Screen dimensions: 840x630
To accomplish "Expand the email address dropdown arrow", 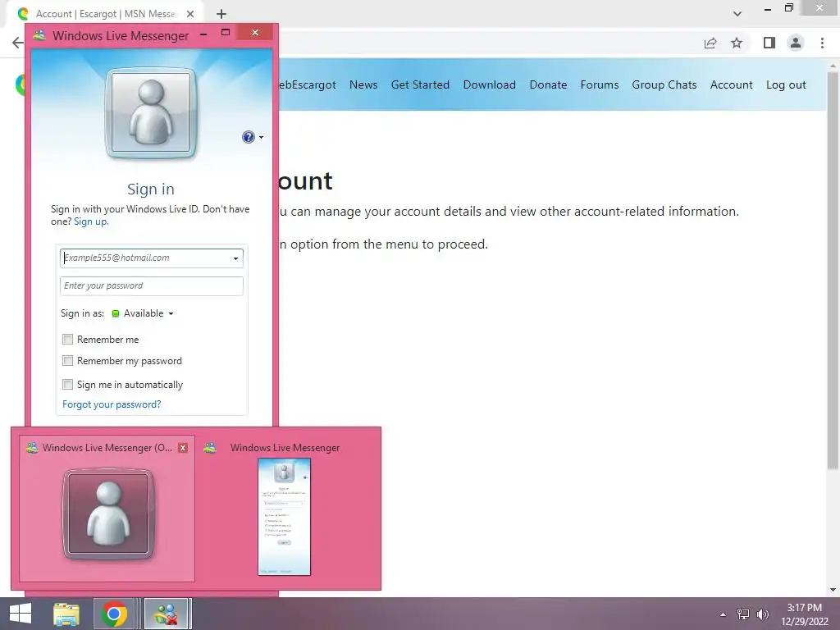I will 235,258.
